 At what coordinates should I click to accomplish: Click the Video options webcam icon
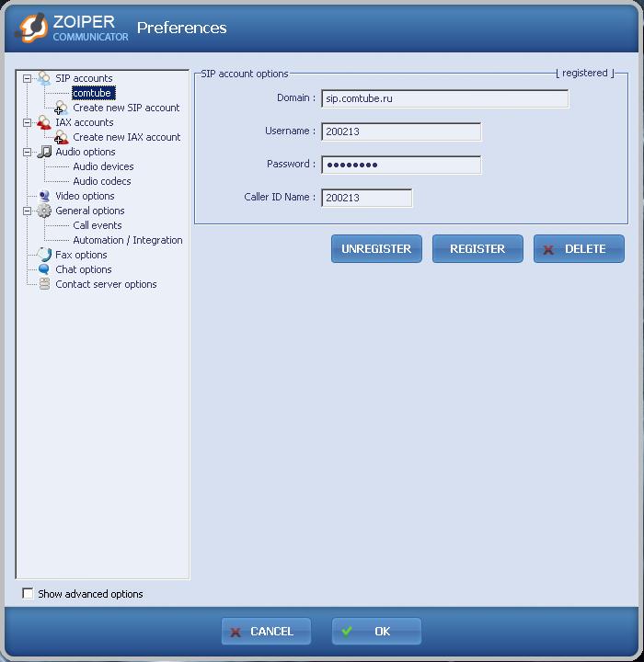click(x=44, y=196)
